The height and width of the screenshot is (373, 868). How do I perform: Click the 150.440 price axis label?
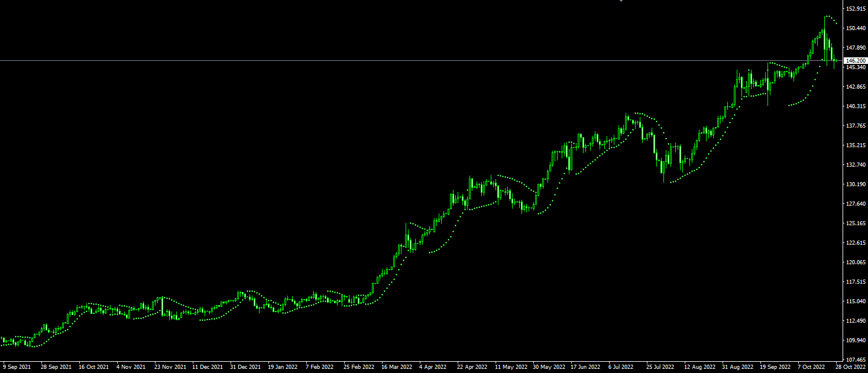pos(856,28)
